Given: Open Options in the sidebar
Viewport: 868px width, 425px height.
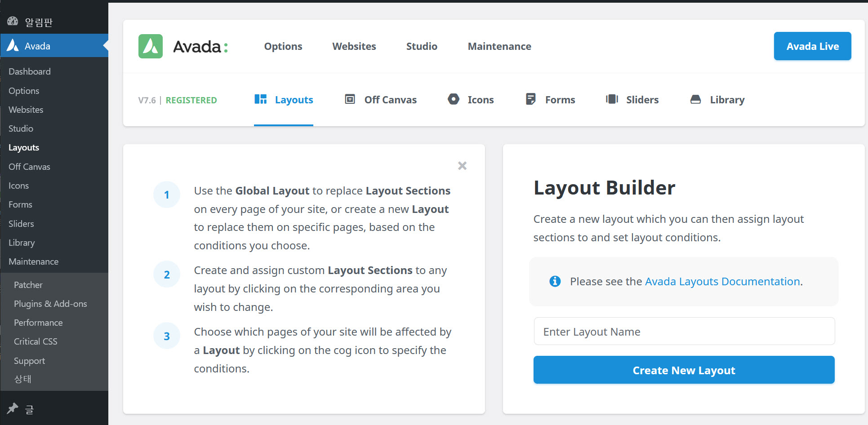Looking at the screenshot, I should click(24, 91).
